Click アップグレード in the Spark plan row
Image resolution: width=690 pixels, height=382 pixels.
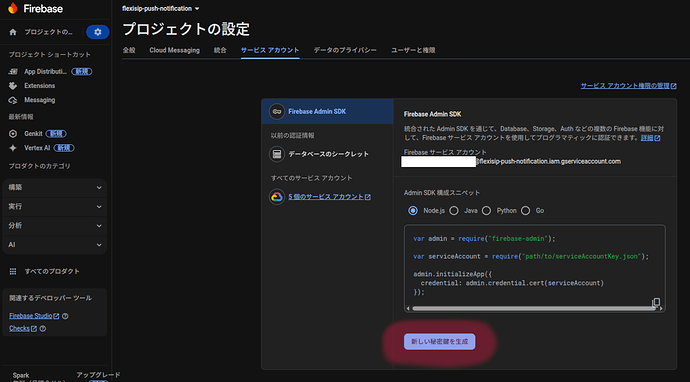coord(98,375)
